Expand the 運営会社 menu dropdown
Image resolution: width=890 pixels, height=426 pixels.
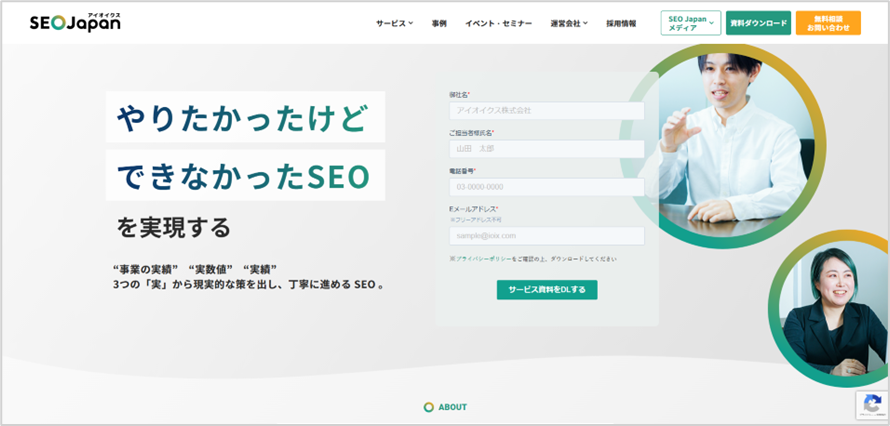pos(569,23)
